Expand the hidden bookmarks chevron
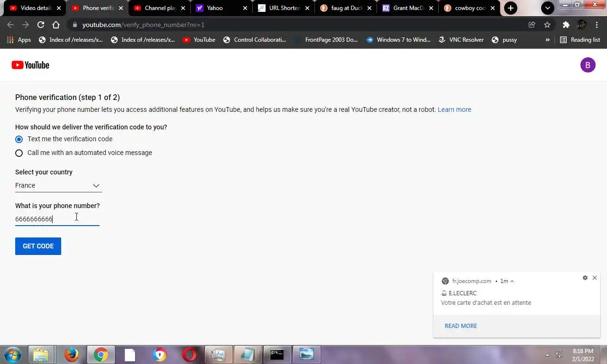Viewport: 607px width, 364px height. (548, 40)
